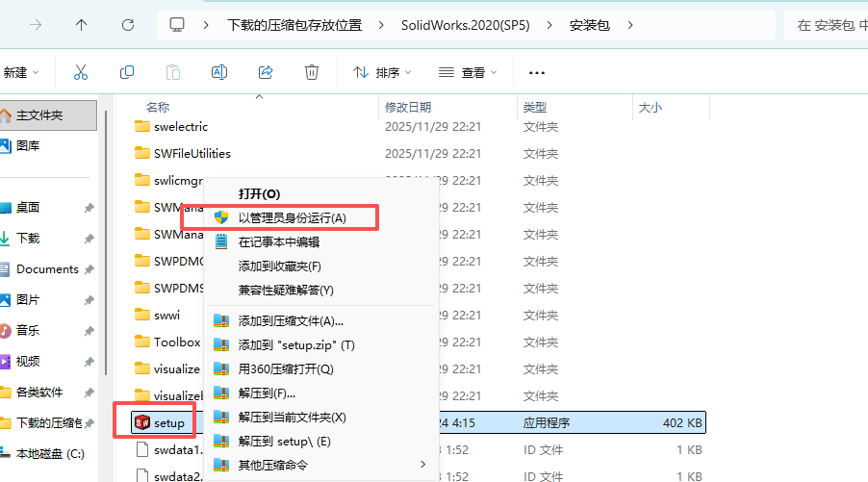Click the pin icon beside 各类软件
Image resolution: width=868 pixels, height=482 pixels.
click(89, 393)
